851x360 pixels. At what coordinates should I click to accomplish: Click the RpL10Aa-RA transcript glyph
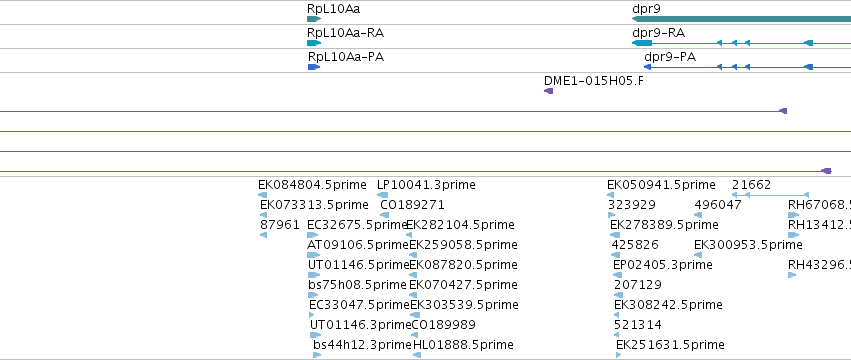click(314, 43)
